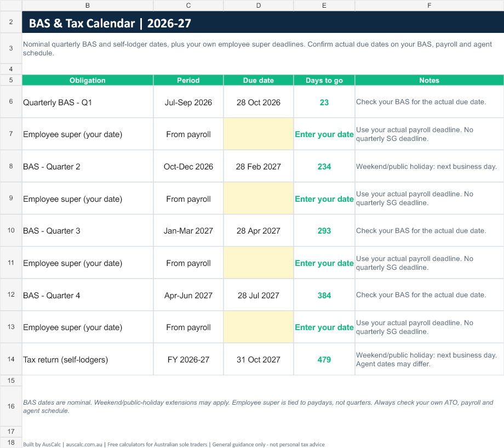Select the 'Check your BAS' note in row 12
Viewport: 504px width, 448px height.
(429, 295)
